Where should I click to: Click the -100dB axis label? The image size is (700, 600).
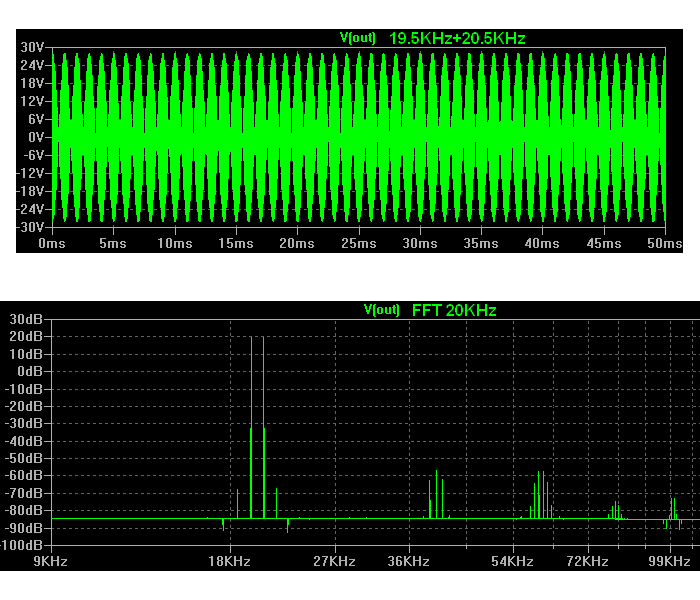point(21,545)
